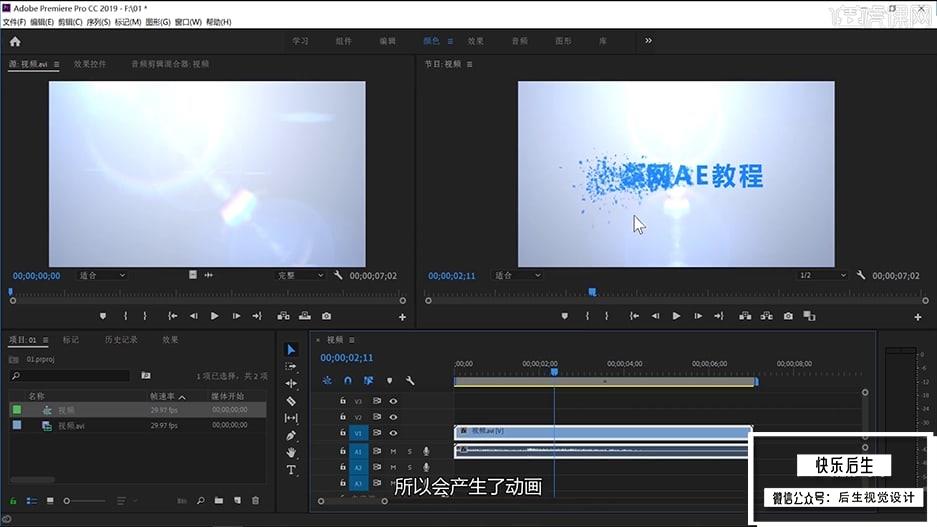The height and width of the screenshot is (527, 937).
Task: Open the 序列(S) menu
Action: [x=98, y=22]
